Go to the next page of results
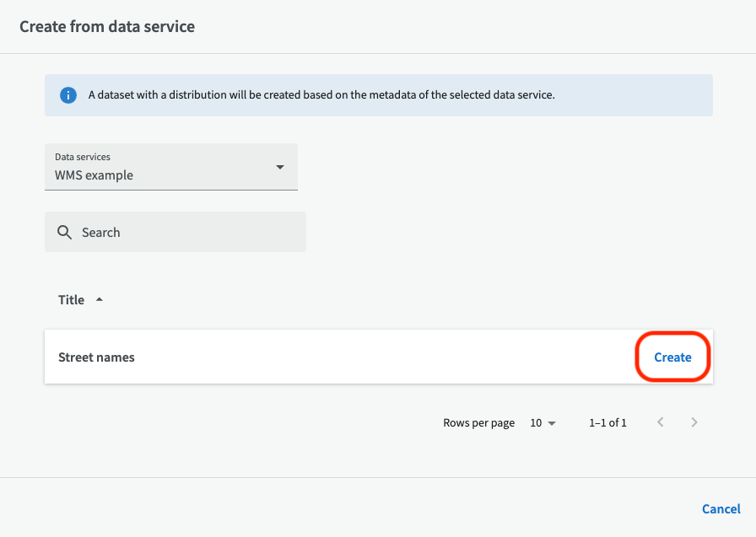This screenshot has width=756, height=537. pyautogui.click(x=694, y=422)
